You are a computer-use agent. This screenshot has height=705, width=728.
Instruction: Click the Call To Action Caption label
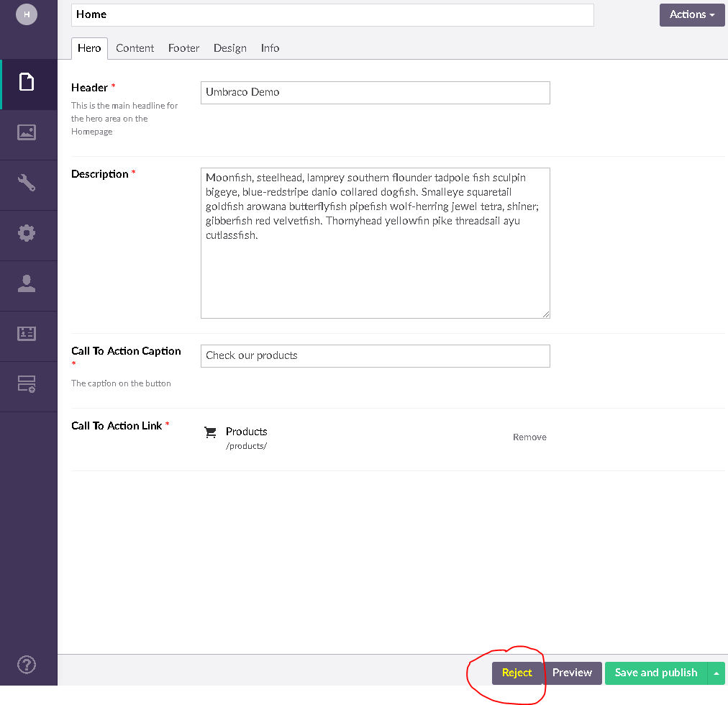[126, 351]
